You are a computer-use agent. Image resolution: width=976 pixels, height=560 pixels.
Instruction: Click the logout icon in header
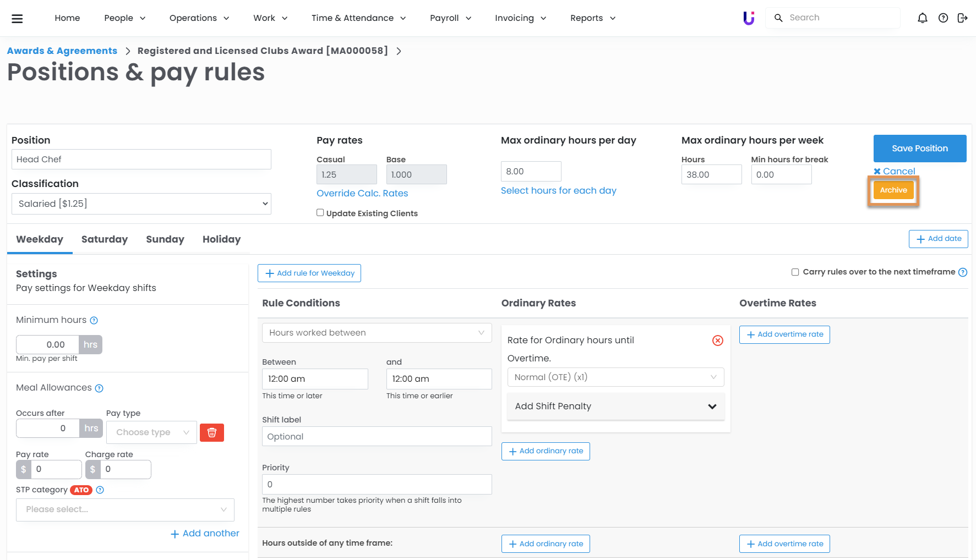(x=962, y=18)
